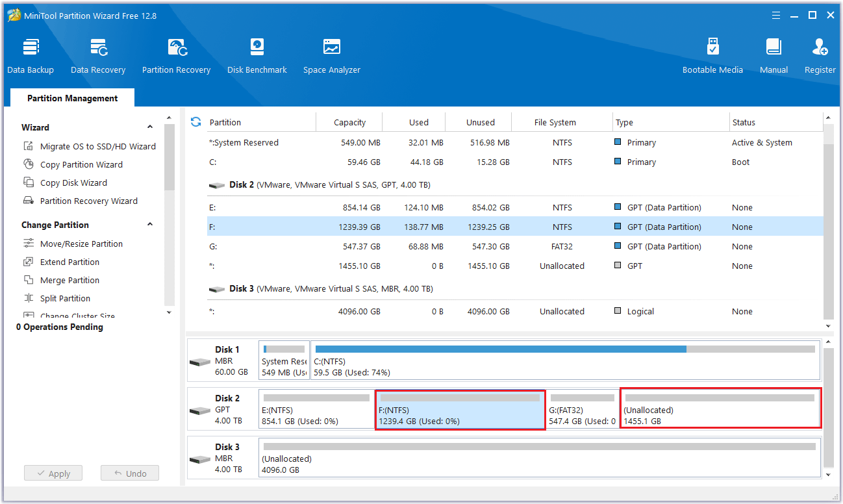Click the Apply button
The width and height of the screenshot is (843, 504).
tap(53, 473)
